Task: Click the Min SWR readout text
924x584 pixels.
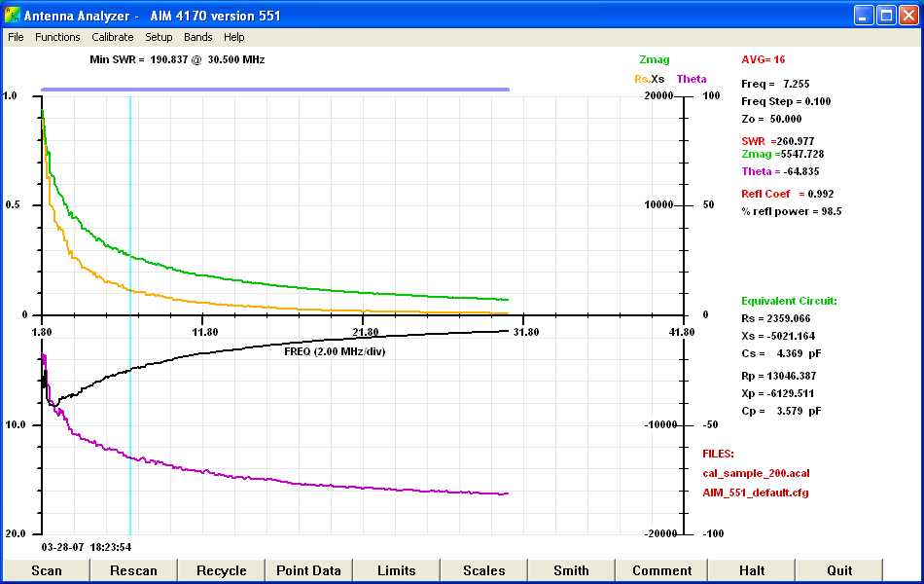Action: 177,59
